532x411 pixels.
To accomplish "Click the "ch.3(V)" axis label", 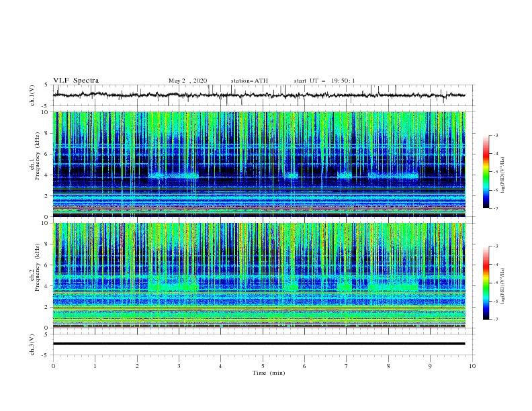I will [32, 345].
